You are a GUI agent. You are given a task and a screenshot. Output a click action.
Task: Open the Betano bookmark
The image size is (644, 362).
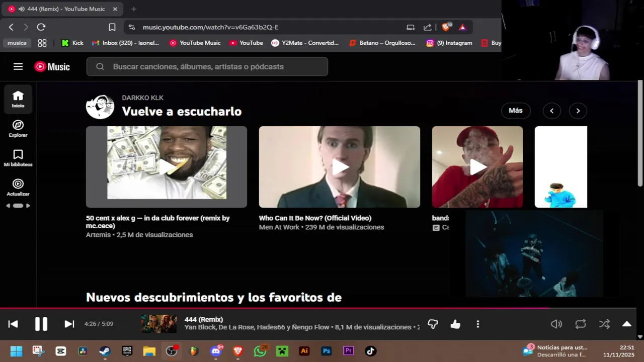(x=382, y=43)
